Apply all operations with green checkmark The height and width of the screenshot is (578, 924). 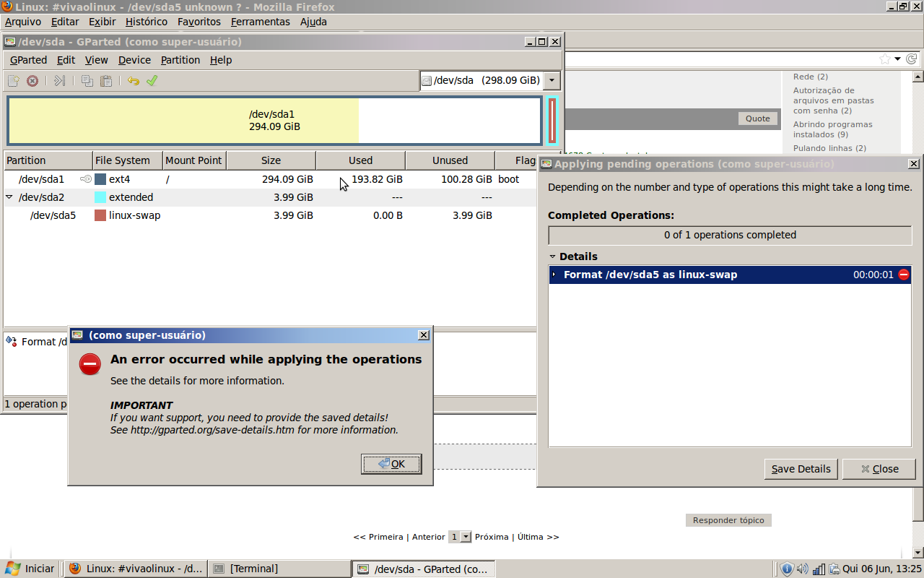[x=152, y=81]
